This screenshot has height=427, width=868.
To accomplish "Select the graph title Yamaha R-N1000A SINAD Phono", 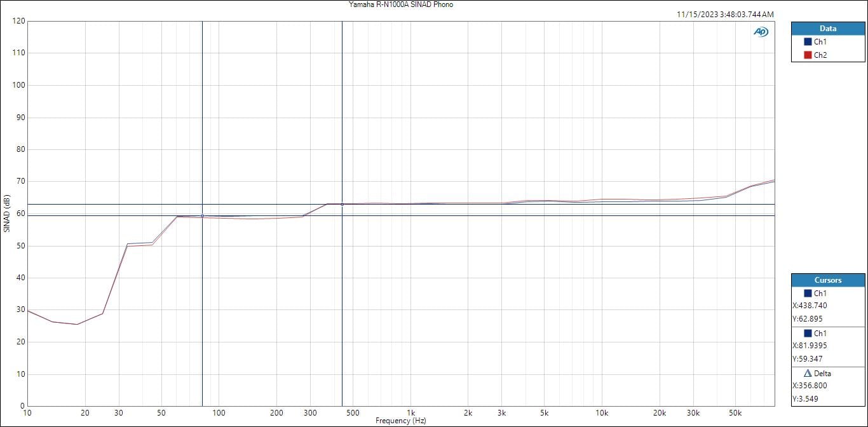I will pos(400,4).
